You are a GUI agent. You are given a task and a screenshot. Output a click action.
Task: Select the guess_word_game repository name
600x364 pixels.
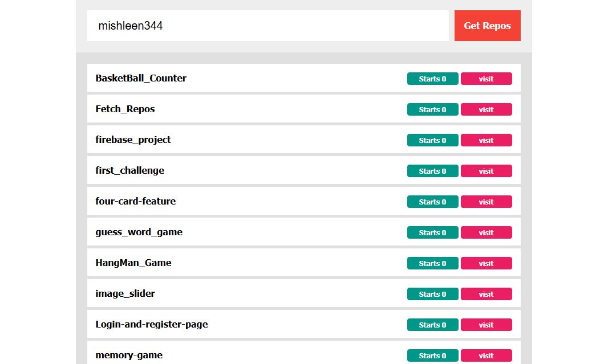point(139,232)
